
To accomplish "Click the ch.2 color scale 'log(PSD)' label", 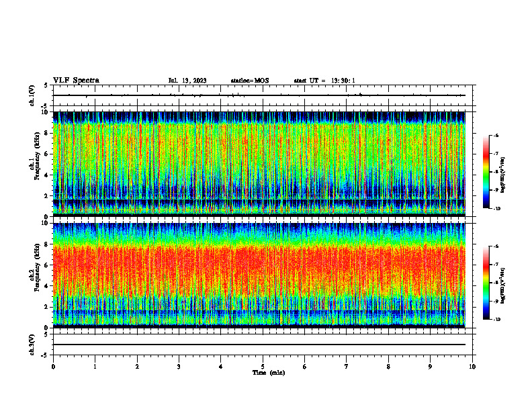I will (503, 286).
